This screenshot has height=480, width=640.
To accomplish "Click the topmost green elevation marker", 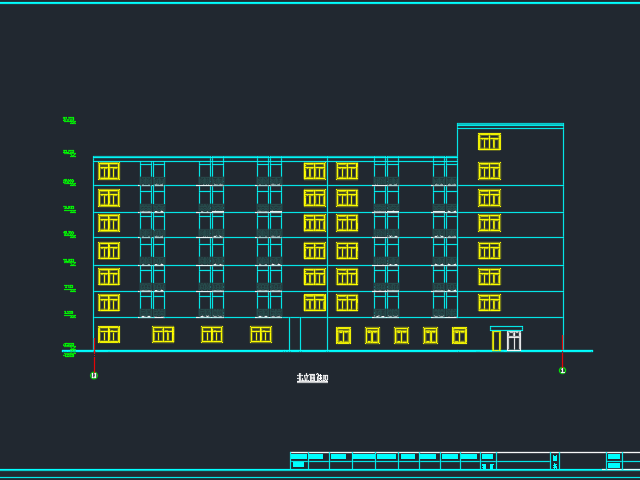I will (69, 120).
